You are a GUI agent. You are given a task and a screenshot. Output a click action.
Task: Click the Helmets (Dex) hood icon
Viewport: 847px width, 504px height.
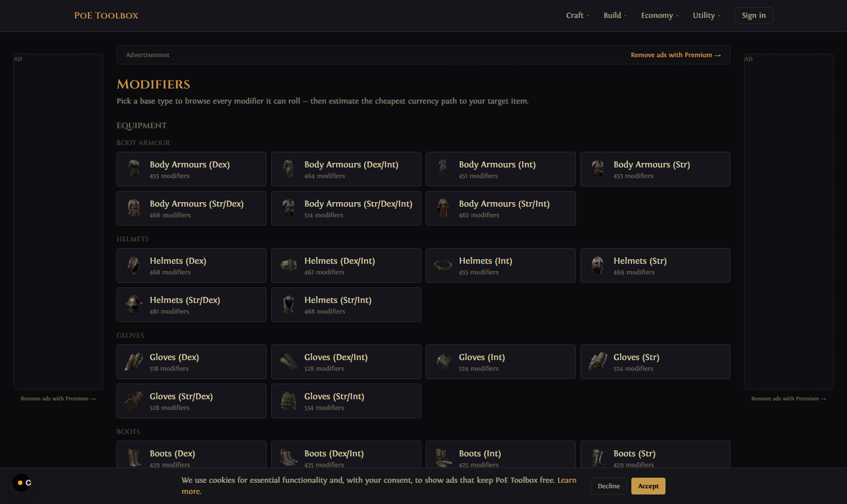(134, 265)
